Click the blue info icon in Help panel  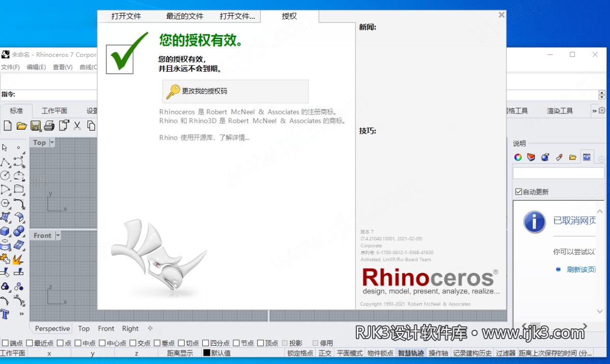534,222
